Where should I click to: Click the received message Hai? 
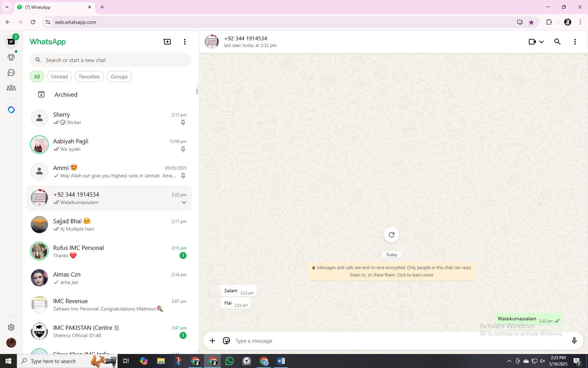(x=236, y=303)
